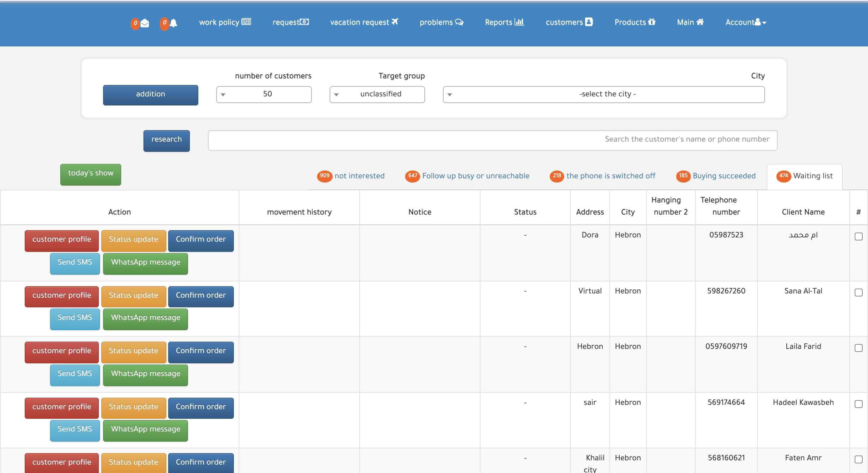Screen dimensions: 868x473
Task: Open the messages envelope icon
Action: click(145, 23)
